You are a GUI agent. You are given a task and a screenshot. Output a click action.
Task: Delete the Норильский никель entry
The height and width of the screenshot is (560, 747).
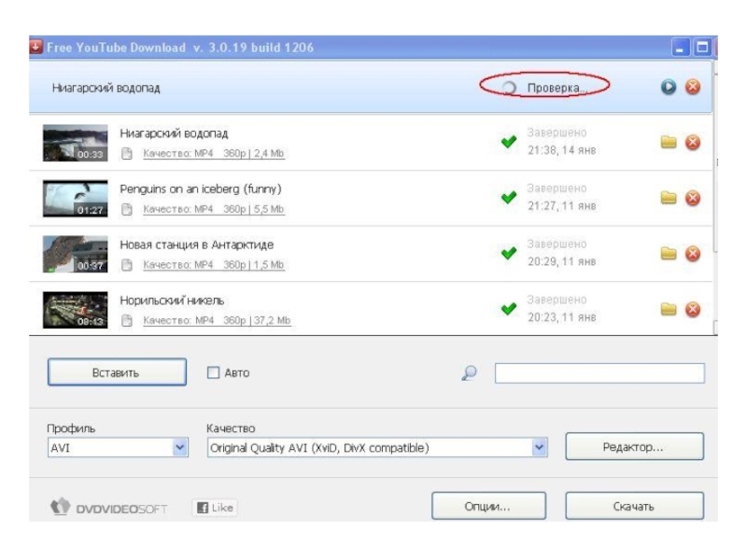click(693, 310)
